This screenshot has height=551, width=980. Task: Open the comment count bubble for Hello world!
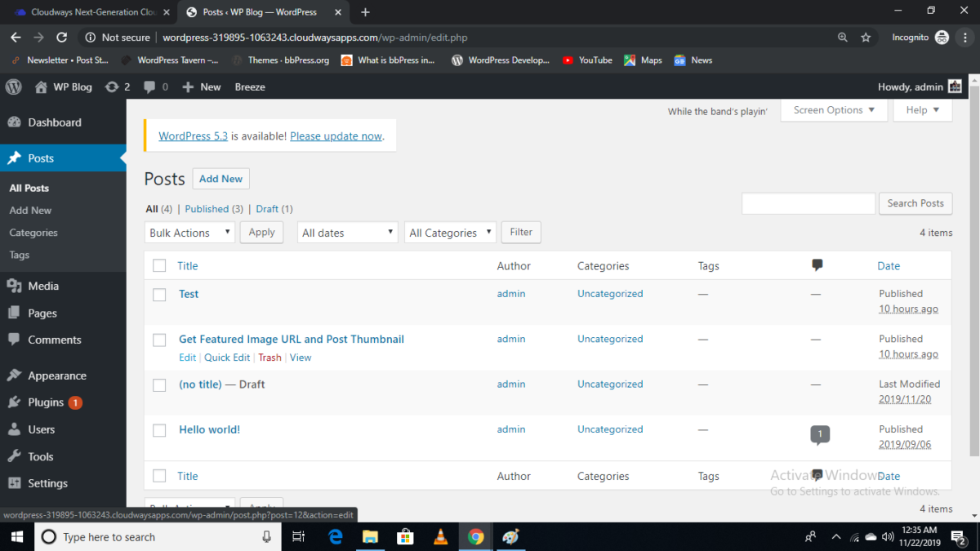(820, 435)
